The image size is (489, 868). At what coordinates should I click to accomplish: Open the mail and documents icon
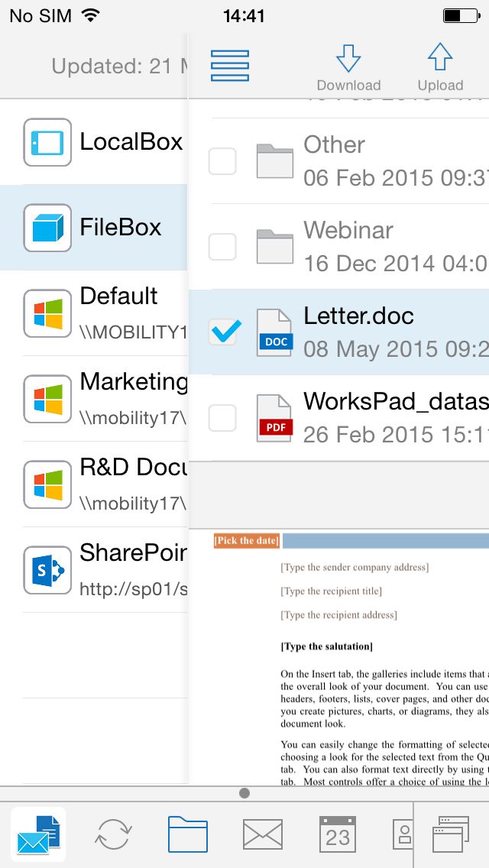39,835
